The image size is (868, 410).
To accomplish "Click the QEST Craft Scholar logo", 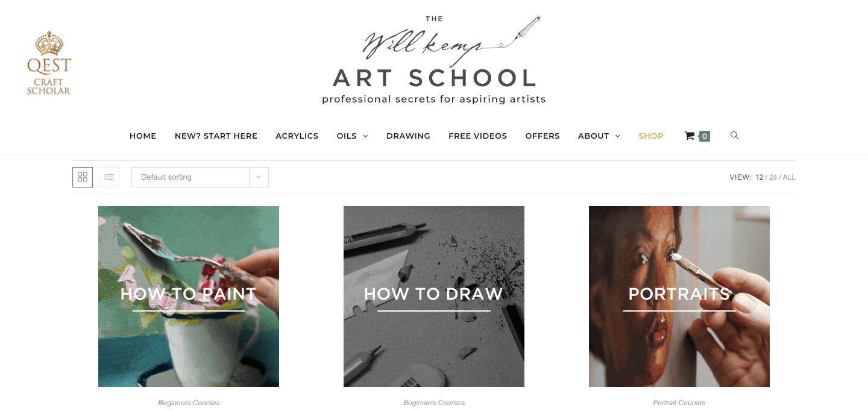I will 49,63.
